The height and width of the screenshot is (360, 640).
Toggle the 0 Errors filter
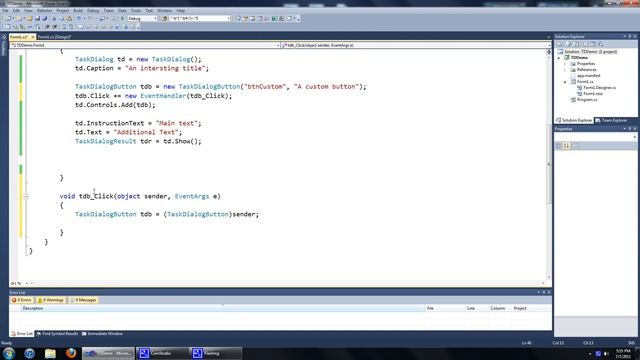click(22, 300)
